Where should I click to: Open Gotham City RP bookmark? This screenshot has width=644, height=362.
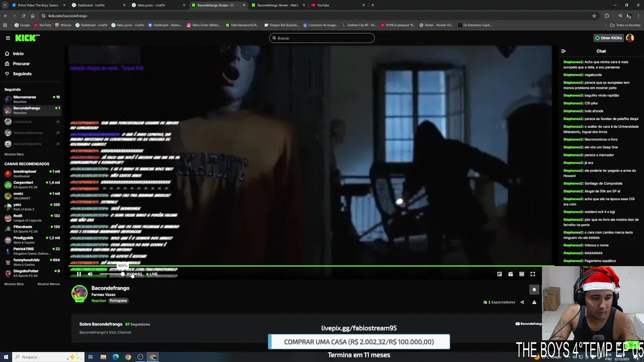click(x=359, y=25)
